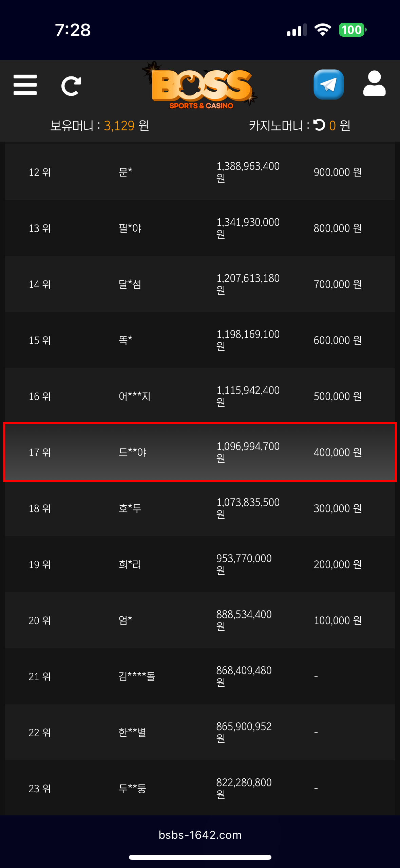
Task: Tap the page refresh arrow icon
Action: click(x=71, y=86)
